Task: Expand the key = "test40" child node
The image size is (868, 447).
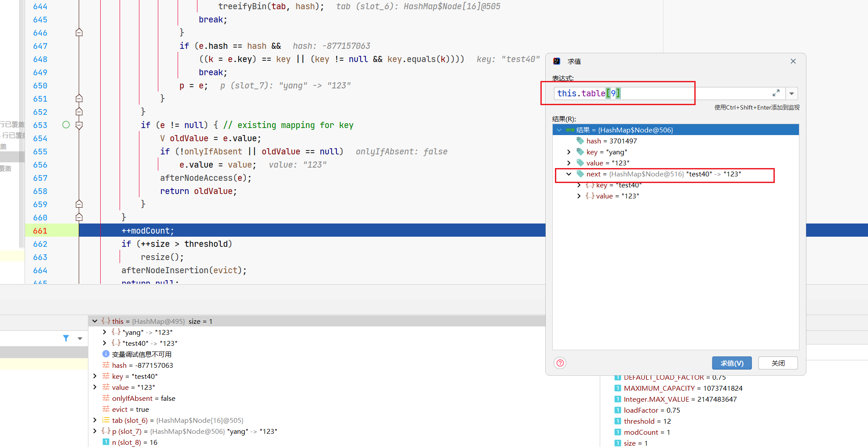Action: click(579, 185)
